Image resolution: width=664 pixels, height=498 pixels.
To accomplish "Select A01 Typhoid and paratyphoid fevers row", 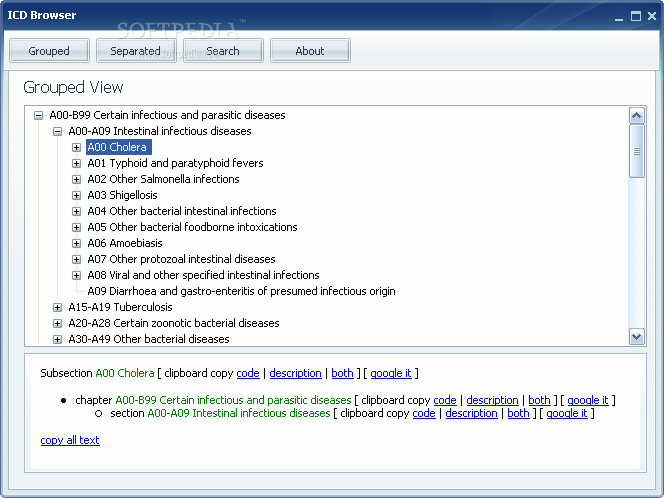I will 175,163.
